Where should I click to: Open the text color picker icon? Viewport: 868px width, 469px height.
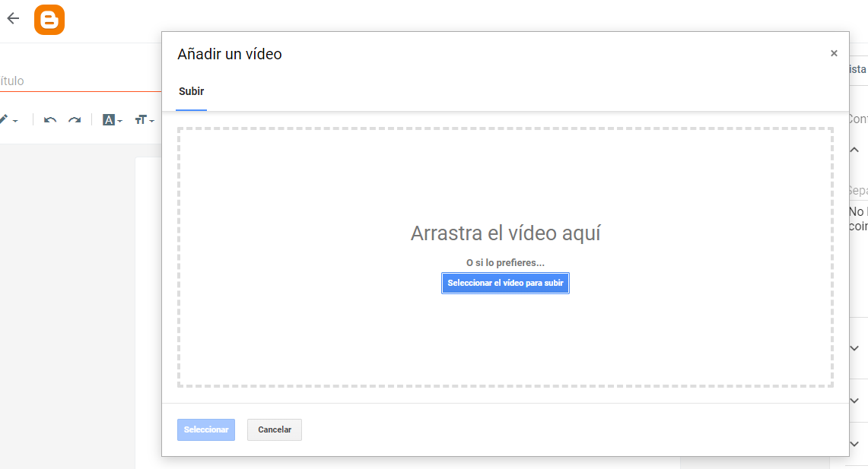110,119
